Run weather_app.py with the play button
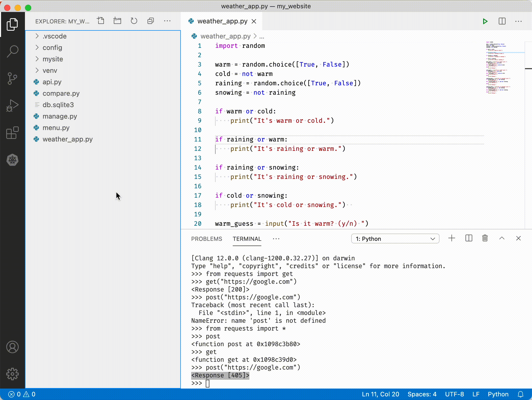 point(485,21)
